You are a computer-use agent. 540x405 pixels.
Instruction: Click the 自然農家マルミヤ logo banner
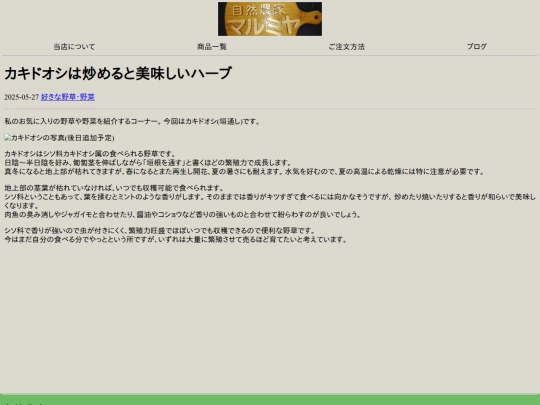pos(270,19)
